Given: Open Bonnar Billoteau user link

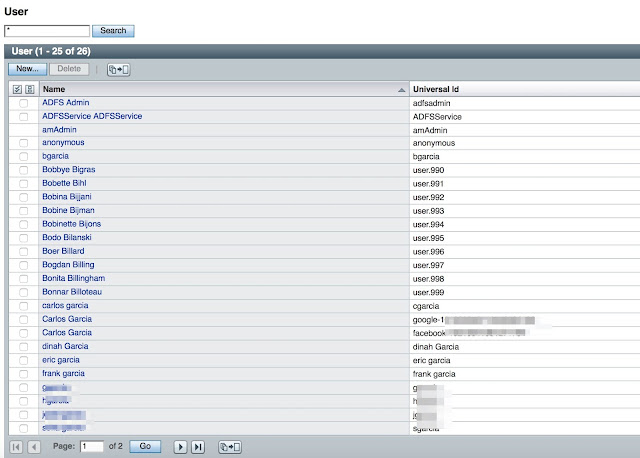Looking at the screenshot, I should pyautogui.click(x=72, y=292).
